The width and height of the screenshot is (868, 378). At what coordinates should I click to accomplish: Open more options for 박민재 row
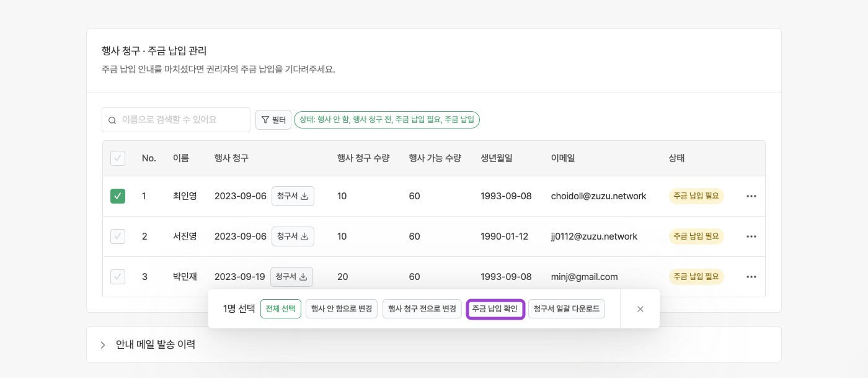point(751,277)
